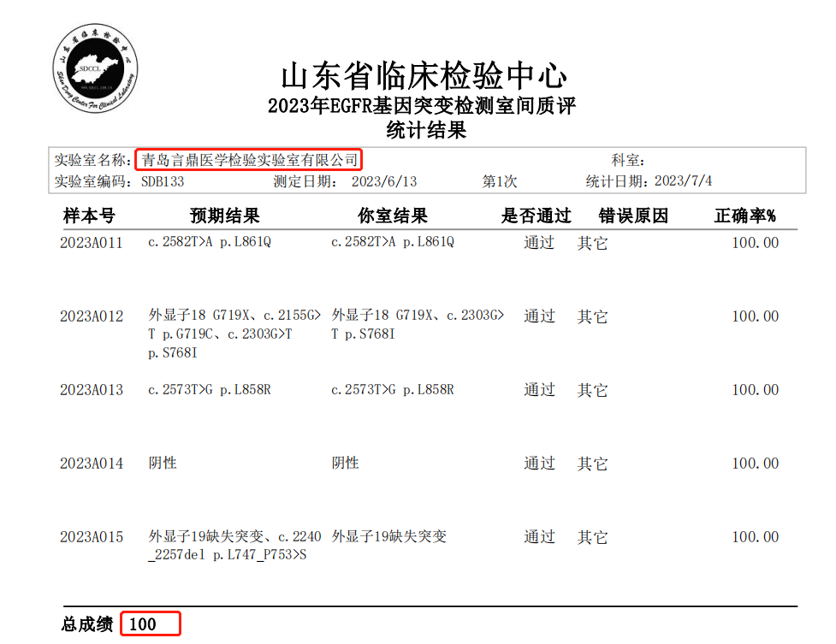The image size is (836, 644).
Task: Select sample number 2023A011
Action: tap(92, 243)
